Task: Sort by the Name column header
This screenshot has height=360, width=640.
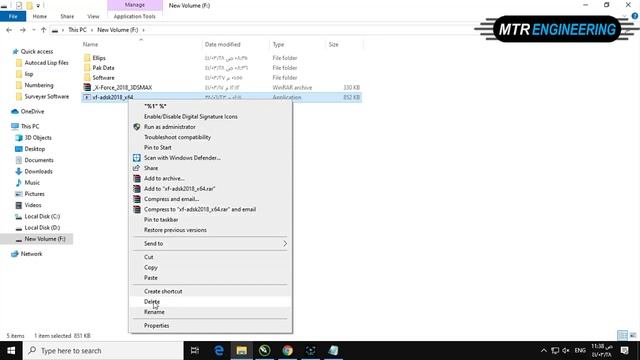Action: (x=90, y=44)
